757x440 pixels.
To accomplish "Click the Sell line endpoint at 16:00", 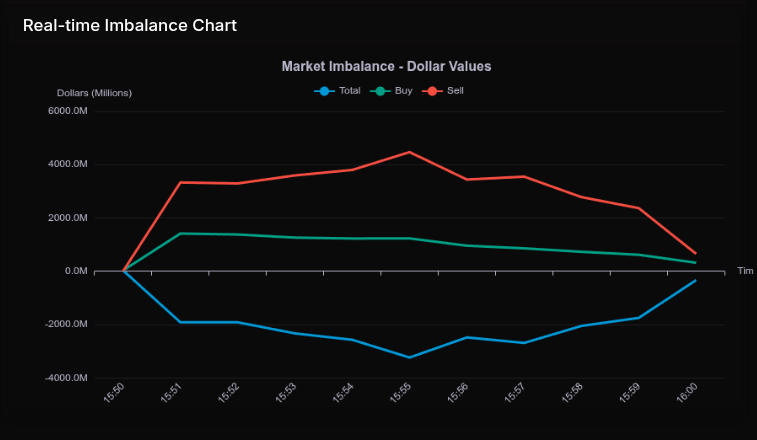I will [x=695, y=253].
